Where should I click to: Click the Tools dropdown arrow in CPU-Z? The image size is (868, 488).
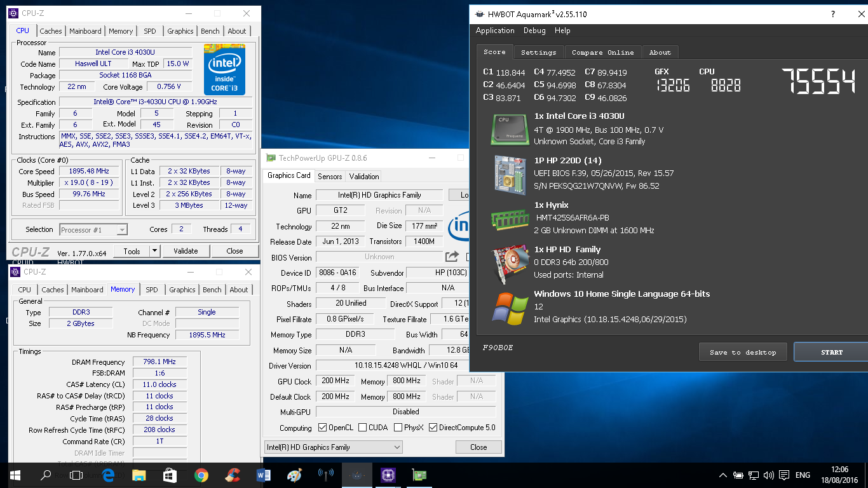coord(154,251)
